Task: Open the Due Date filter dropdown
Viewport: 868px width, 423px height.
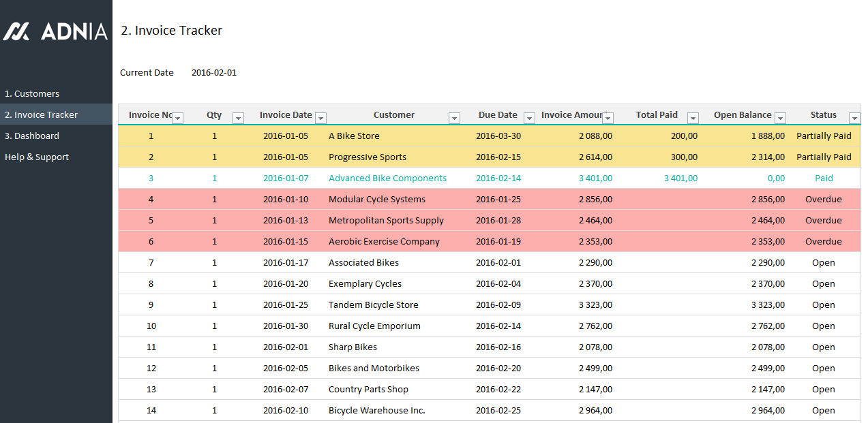Action: (529, 117)
